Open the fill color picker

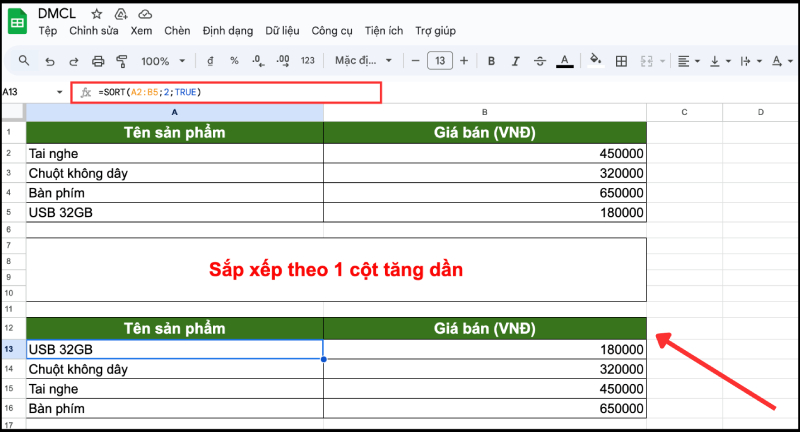click(595, 61)
